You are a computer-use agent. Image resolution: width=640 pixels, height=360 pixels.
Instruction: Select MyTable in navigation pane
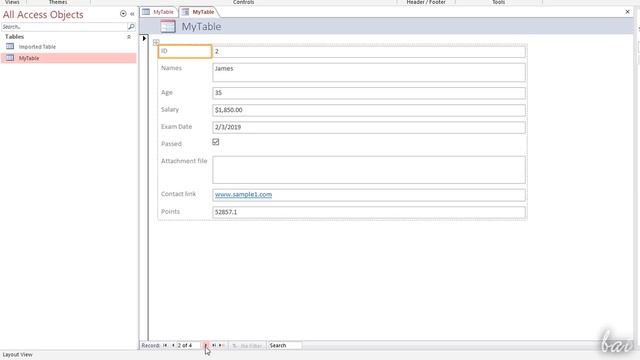(69, 58)
